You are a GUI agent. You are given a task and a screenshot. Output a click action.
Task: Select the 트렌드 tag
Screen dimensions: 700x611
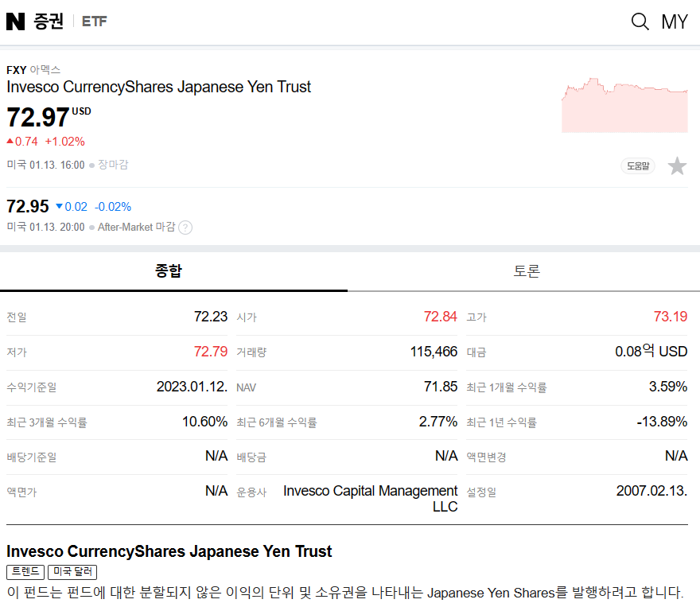tap(25, 572)
